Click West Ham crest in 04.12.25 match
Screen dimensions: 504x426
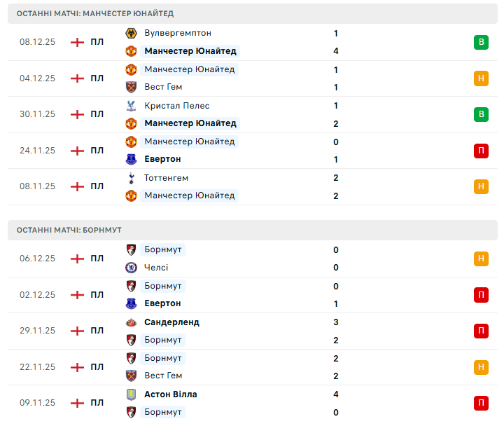pyautogui.click(x=131, y=87)
